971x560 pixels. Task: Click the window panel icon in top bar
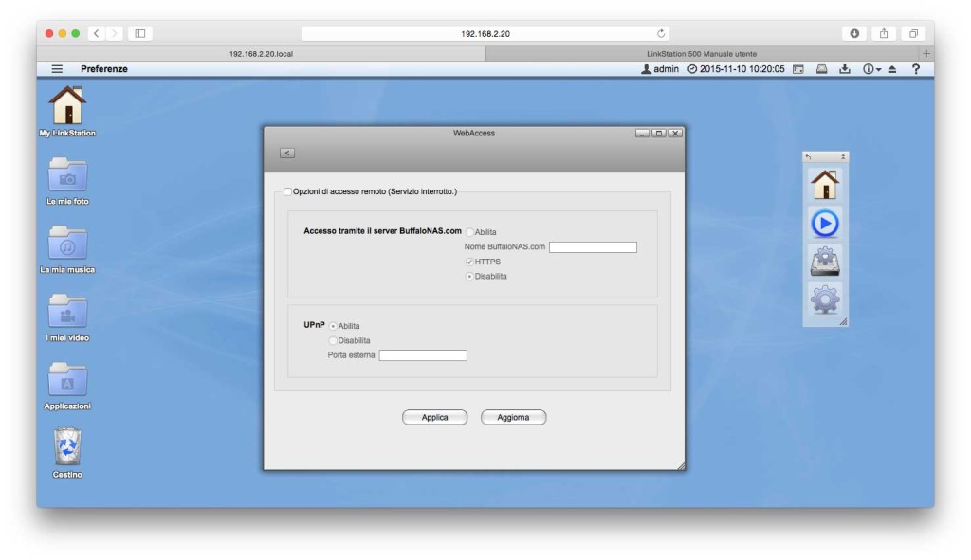pyautogui.click(x=798, y=69)
